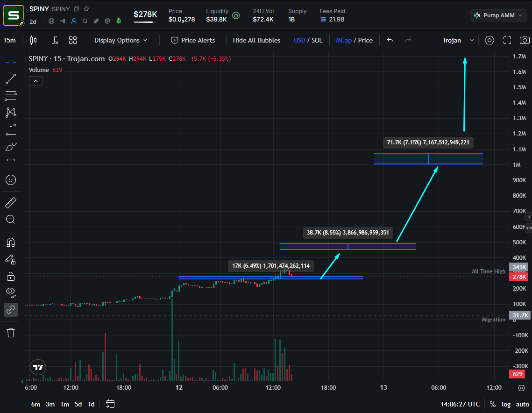Open chart settings hexagon icon
The height and width of the screenshot is (413, 532).
pyautogui.click(x=489, y=40)
